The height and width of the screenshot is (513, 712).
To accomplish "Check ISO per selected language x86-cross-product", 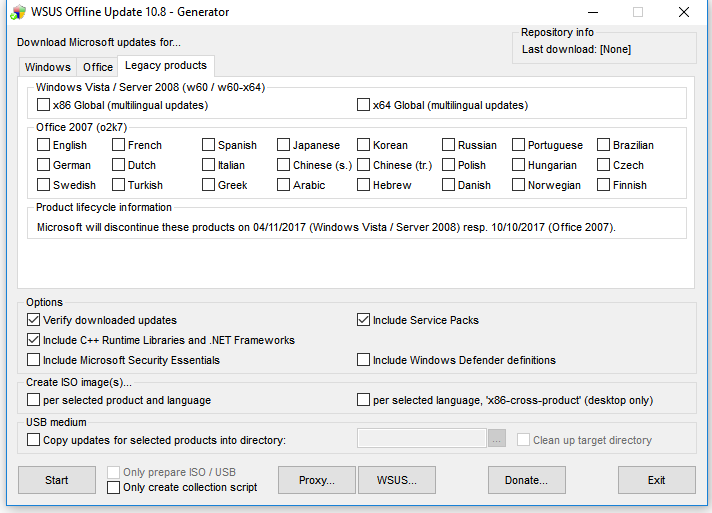I will point(363,400).
